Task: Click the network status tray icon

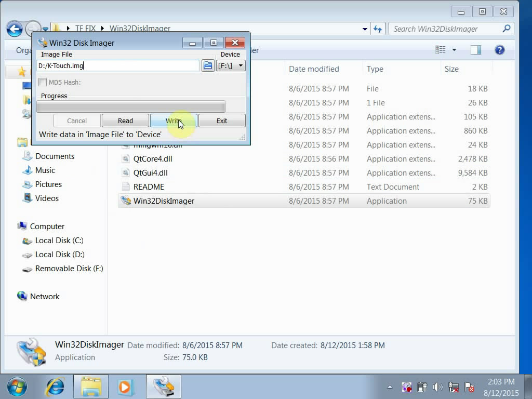Action: pyautogui.click(x=453, y=387)
